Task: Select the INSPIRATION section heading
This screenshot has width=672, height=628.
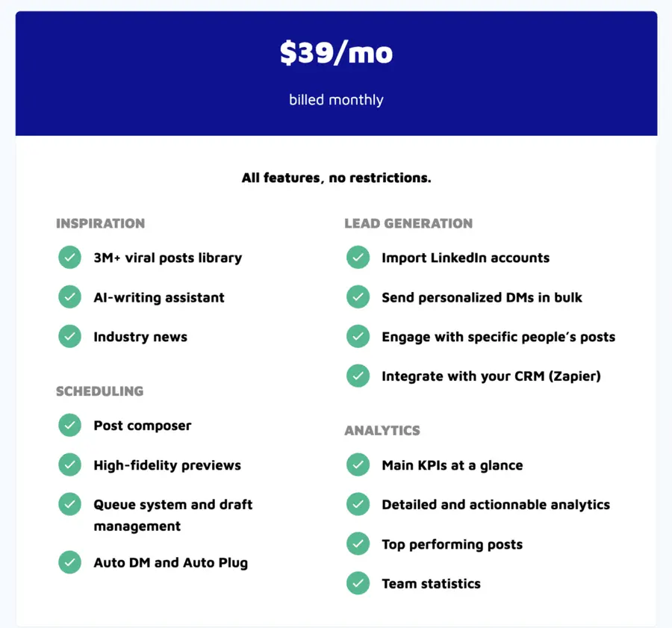Action: (x=100, y=223)
